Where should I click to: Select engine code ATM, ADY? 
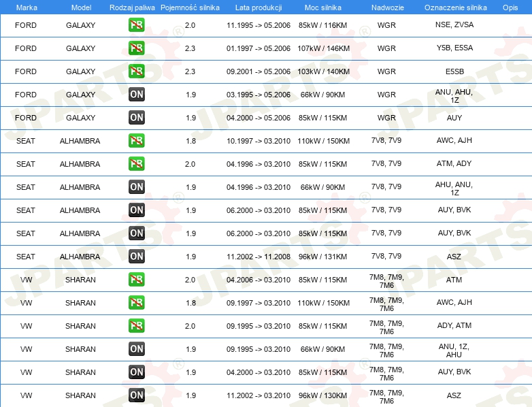coord(454,163)
